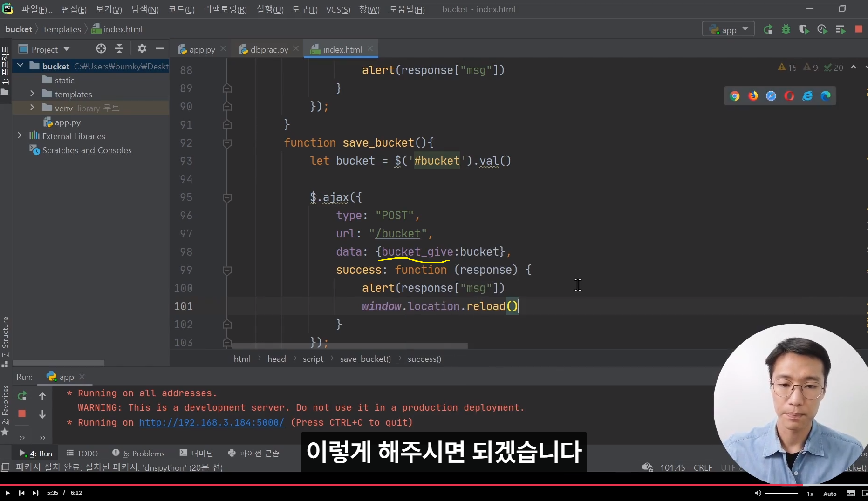Viewport: 868px width, 501px height.
Task: Open preview in Chrome browser icon
Action: point(735,96)
